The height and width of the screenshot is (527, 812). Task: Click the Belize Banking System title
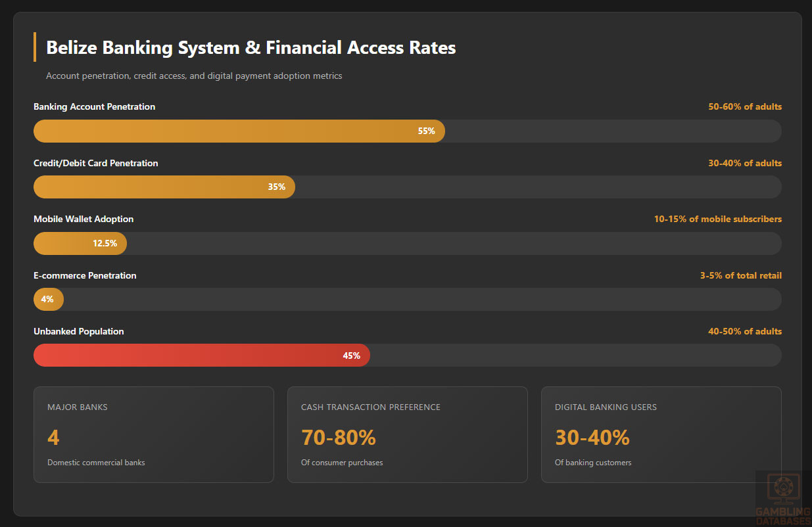coord(251,47)
